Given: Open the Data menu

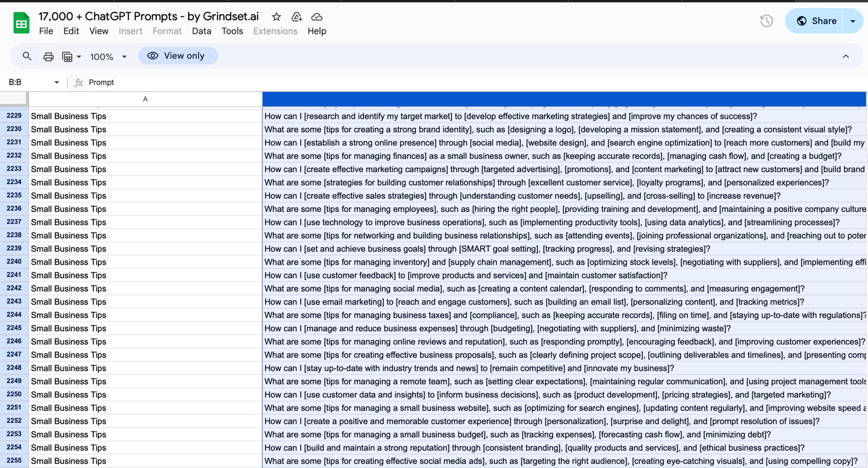Looking at the screenshot, I should [x=201, y=31].
